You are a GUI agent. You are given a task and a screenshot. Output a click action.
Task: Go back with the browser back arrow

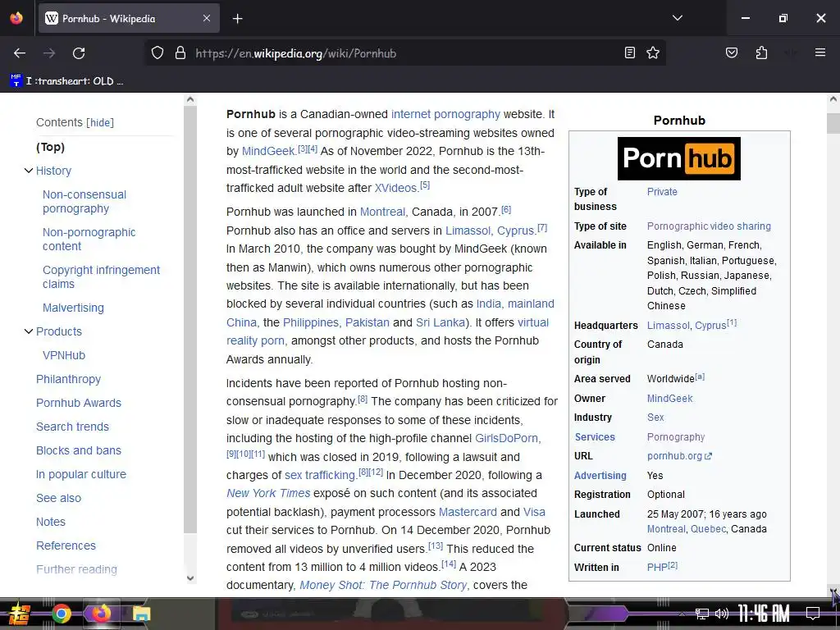pyautogui.click(x=20, y=53)
